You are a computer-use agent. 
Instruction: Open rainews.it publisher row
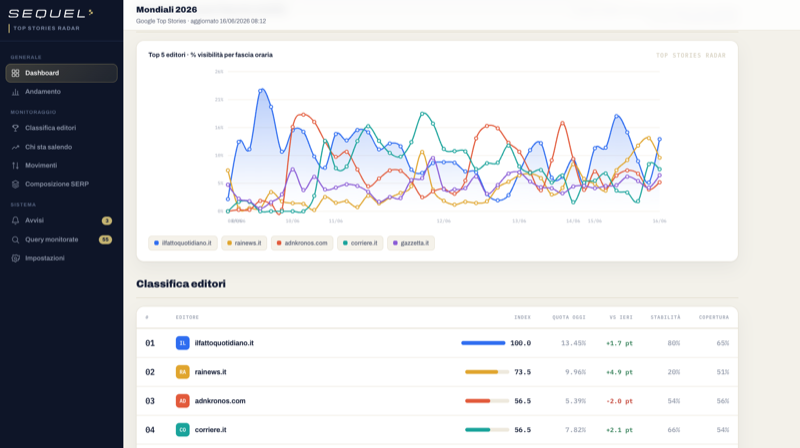tap(437, 372)
